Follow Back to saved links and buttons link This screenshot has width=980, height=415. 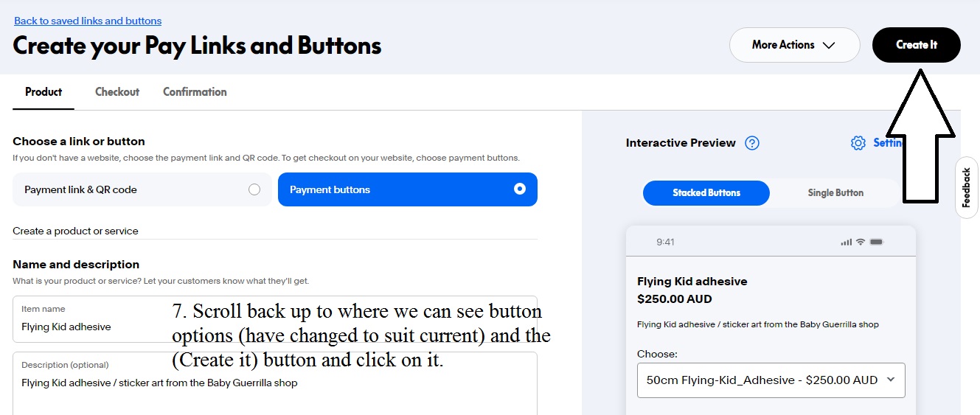(x=88, y=21)
